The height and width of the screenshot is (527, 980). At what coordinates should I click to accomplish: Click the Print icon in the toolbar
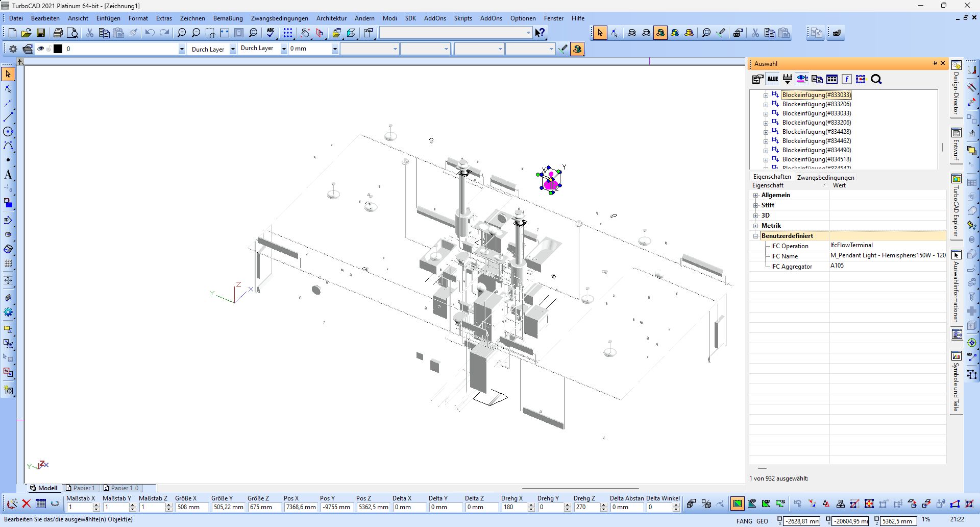click(x=58, y=33)
